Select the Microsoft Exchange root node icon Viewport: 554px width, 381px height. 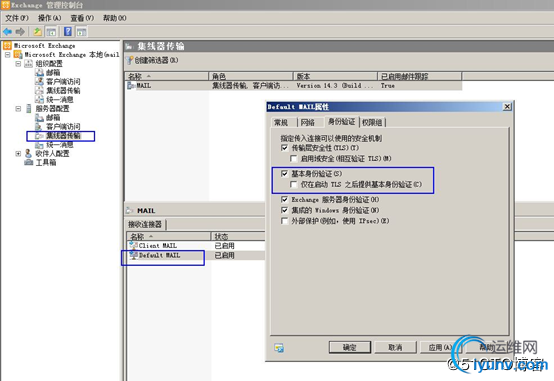pyautogui.click(x=7, y=46)
